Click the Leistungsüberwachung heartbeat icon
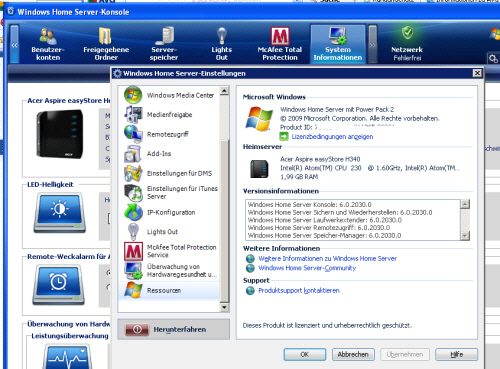This screenshot has width=500, height=369. tap(67, 357)
